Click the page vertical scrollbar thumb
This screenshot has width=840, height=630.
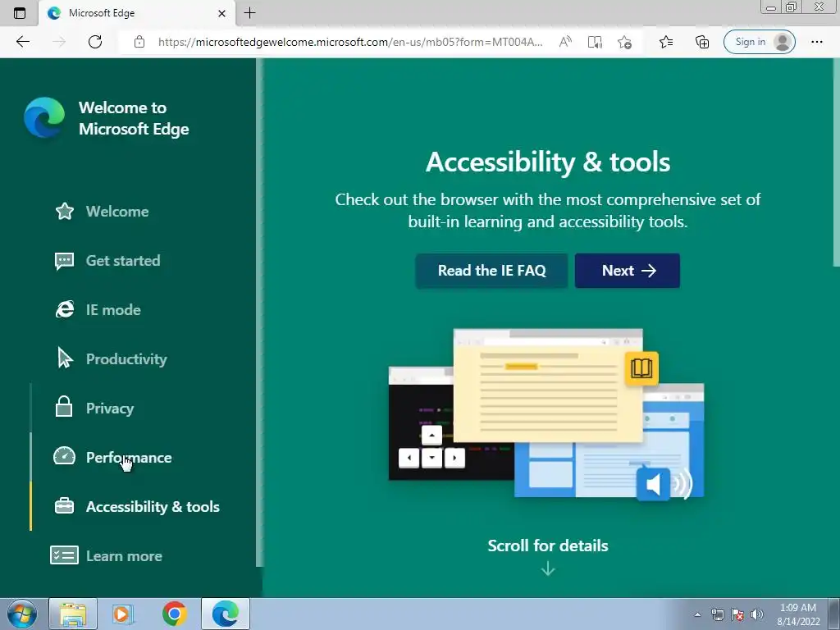click(836, 162)
